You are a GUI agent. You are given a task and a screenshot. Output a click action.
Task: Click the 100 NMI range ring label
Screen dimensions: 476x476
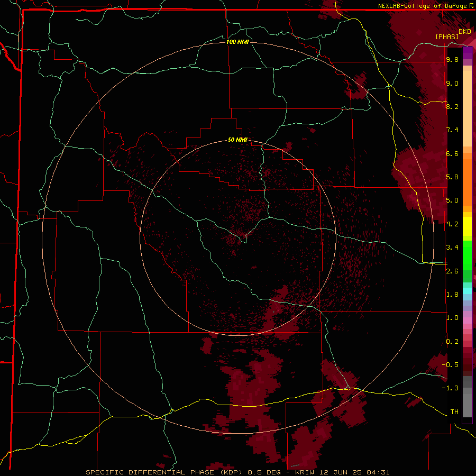coord(237,42)
